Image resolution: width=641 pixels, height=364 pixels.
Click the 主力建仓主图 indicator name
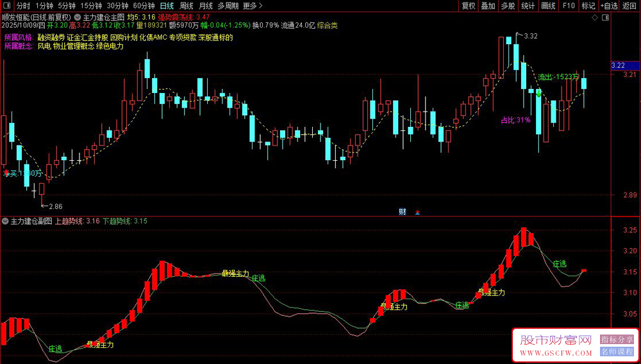(x=103, y=17)
